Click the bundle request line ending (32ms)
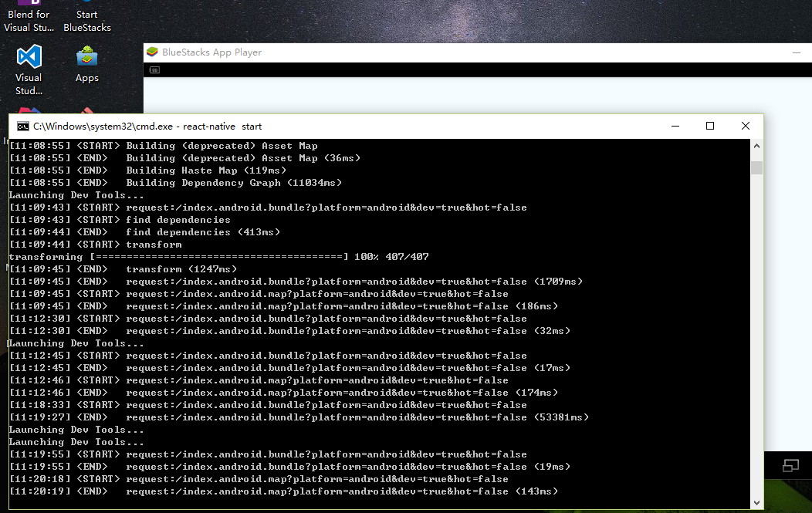 [290, 331]
